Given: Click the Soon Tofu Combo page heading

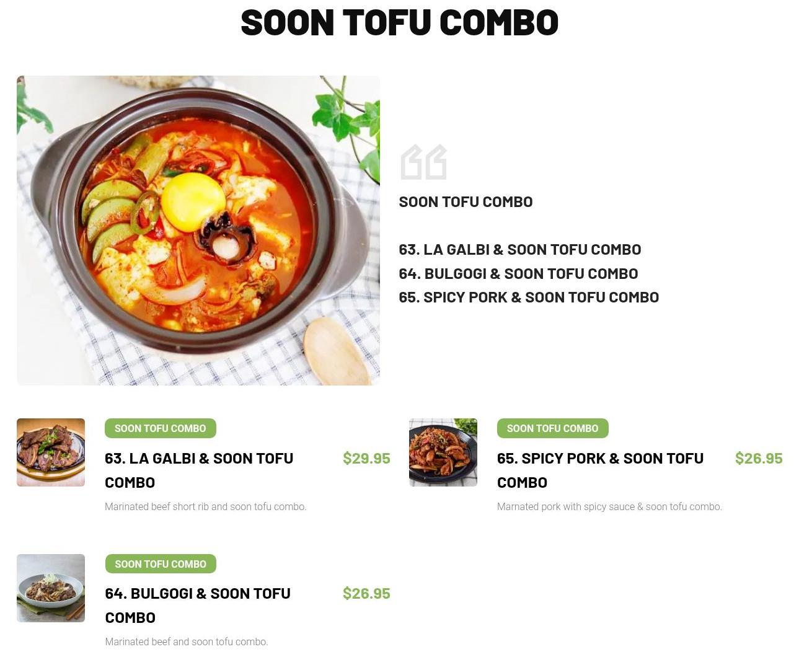Looking at the screenshot, I should 400,22.
